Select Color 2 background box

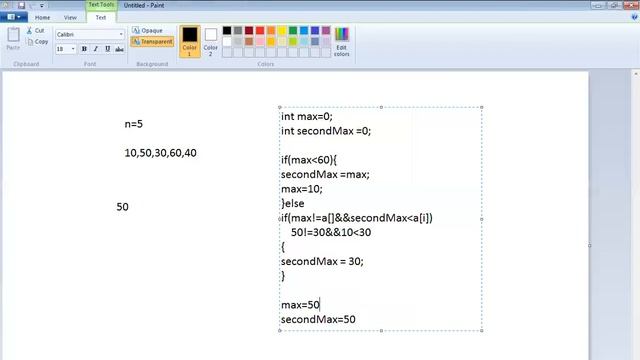click(x=211, y=41)
